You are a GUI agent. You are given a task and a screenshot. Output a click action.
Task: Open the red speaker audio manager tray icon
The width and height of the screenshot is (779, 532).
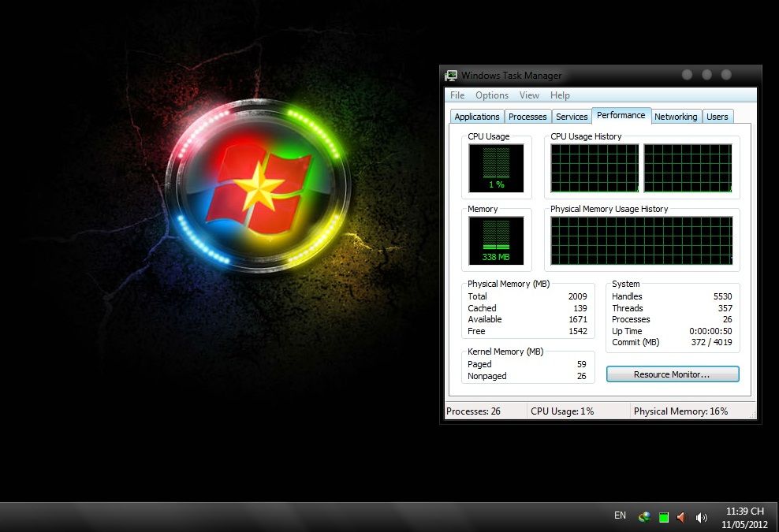tap(681, 518)
